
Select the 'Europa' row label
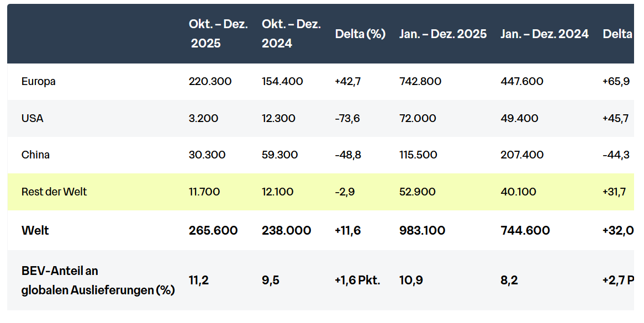point(39,82)
